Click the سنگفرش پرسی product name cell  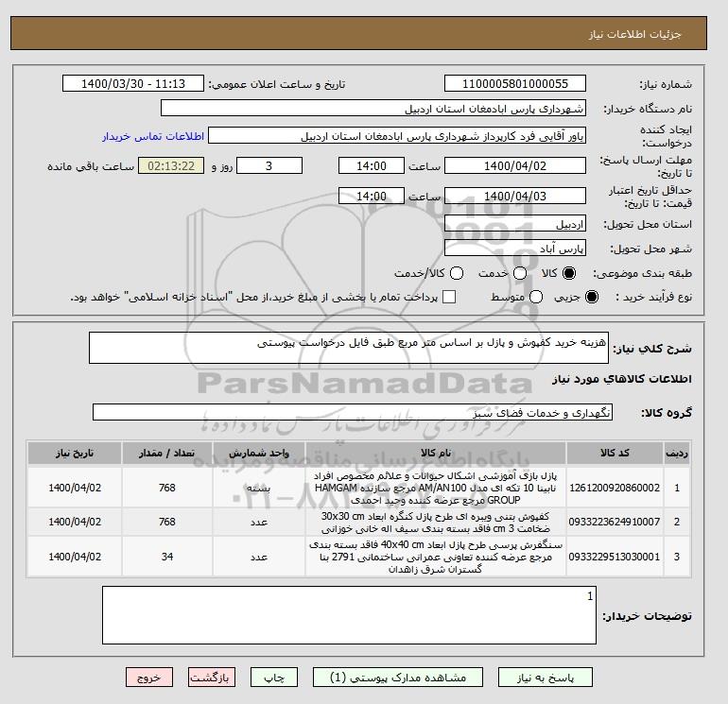[x=436, y=557]
